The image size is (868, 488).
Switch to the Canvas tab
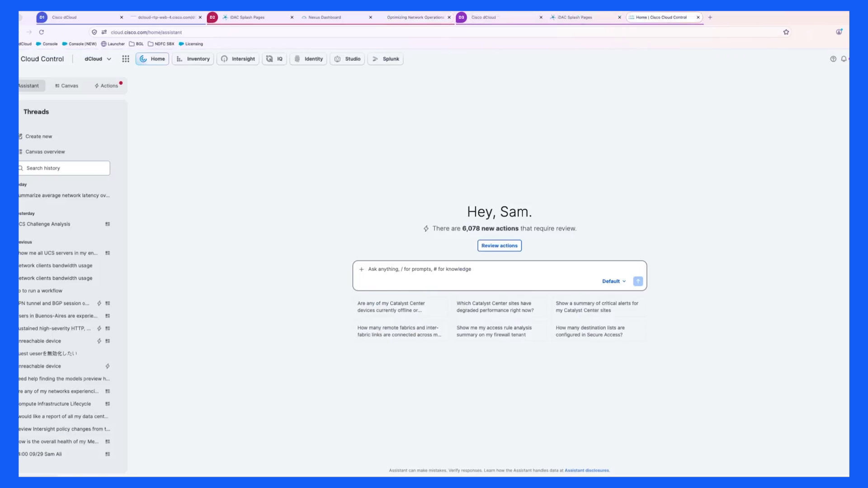[x=66, y=86]
